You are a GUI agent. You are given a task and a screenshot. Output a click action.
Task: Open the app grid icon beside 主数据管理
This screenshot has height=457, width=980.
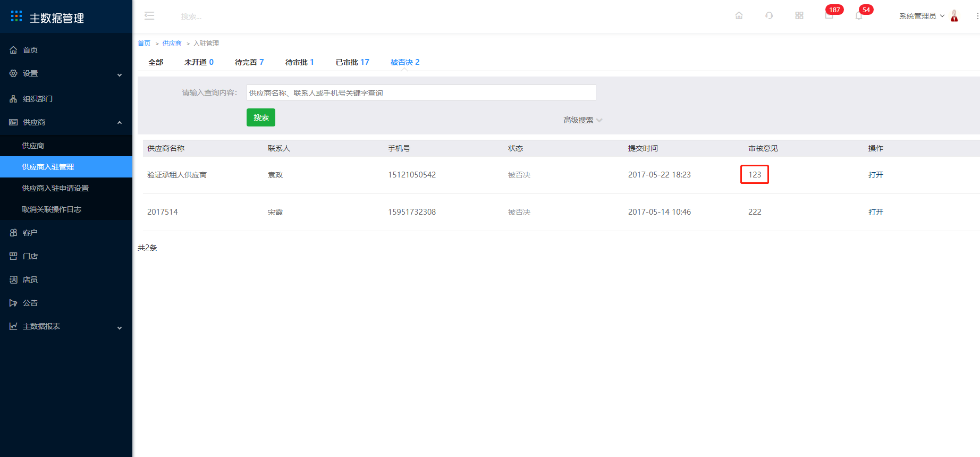click(16, 16)
